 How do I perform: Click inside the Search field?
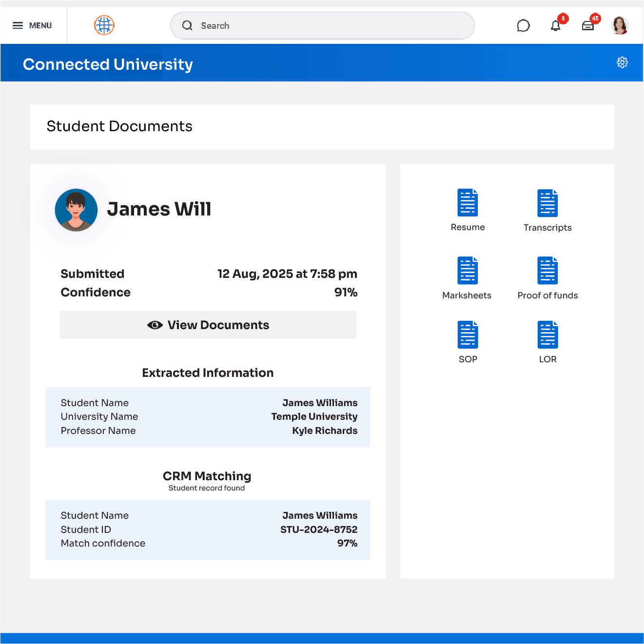(322, 25)
